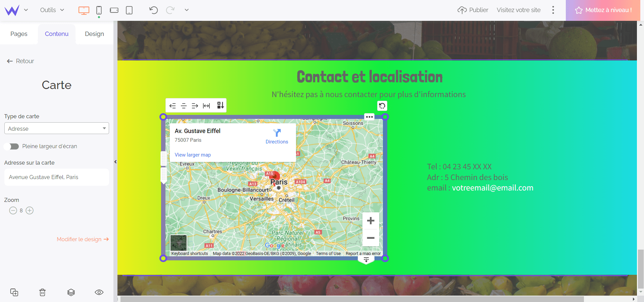Image resolution: width=644 pixels, height=302 pixels.
Task: Open the three-dot more options menu
Action: tap(553, 10)
